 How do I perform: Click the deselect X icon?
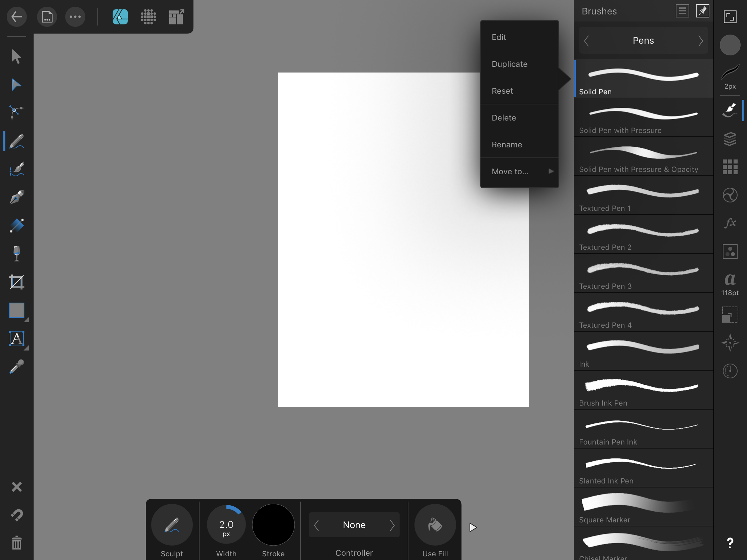[16, 487]
